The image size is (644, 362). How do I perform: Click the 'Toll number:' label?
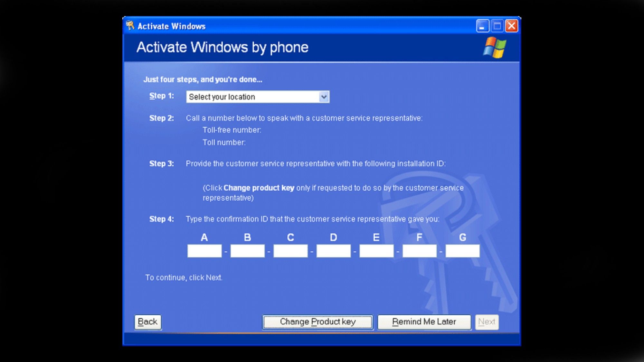pyautogui.click(x=224, y=142)
